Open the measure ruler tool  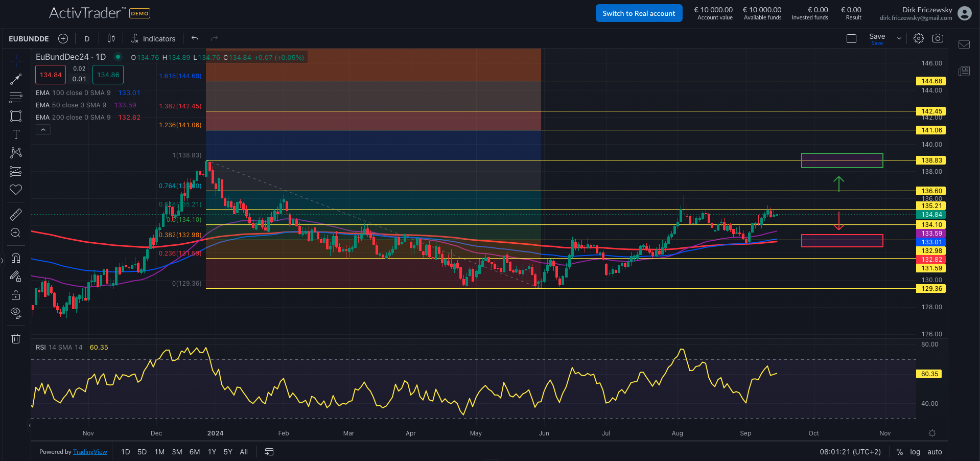point(16,214)
